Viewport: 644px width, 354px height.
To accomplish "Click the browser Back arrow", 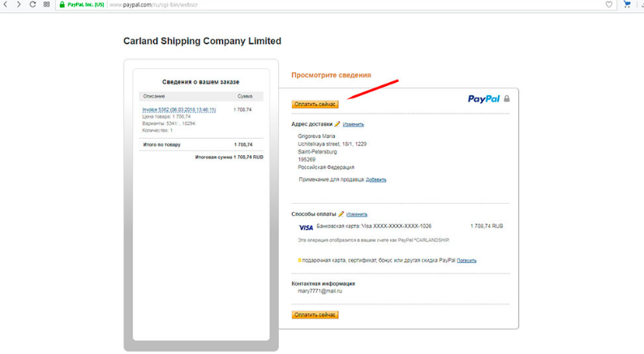I will tap(6, 5).
